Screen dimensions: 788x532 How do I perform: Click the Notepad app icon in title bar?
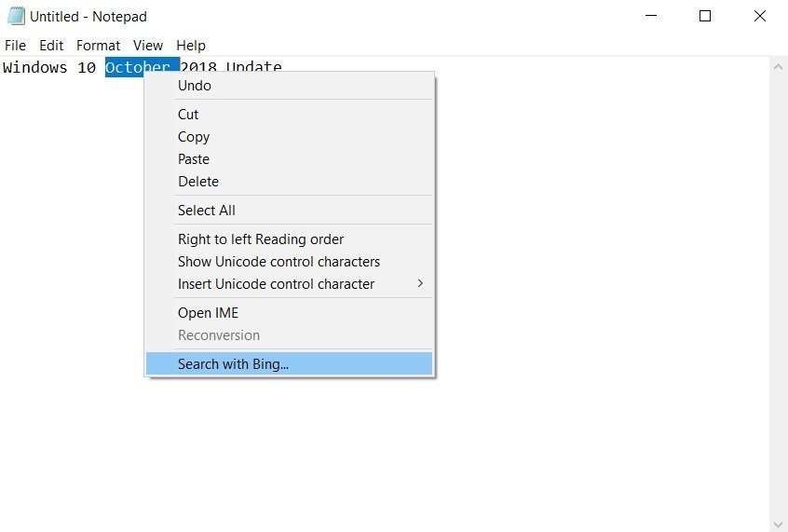(x=16, y=17)
